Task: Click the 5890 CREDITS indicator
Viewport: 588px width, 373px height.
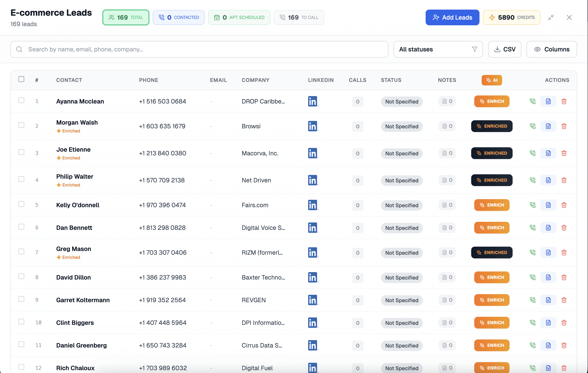Action: (512, 17)
